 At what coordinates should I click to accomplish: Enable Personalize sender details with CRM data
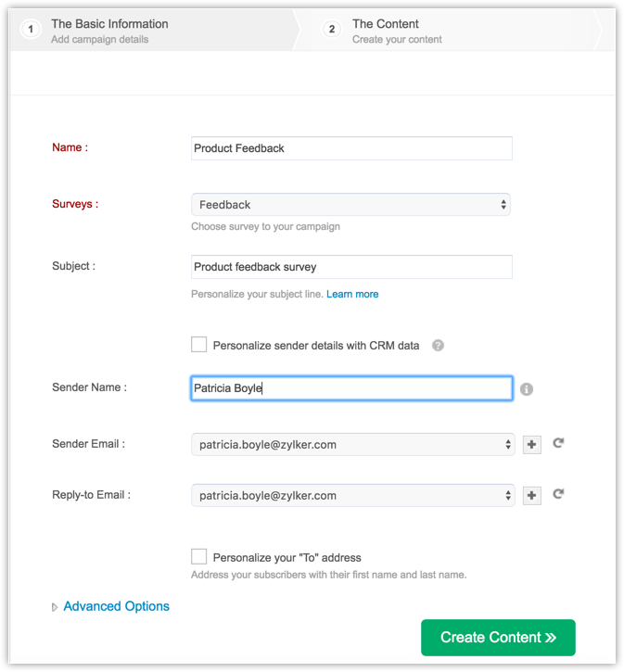click(x=199, y=345)
